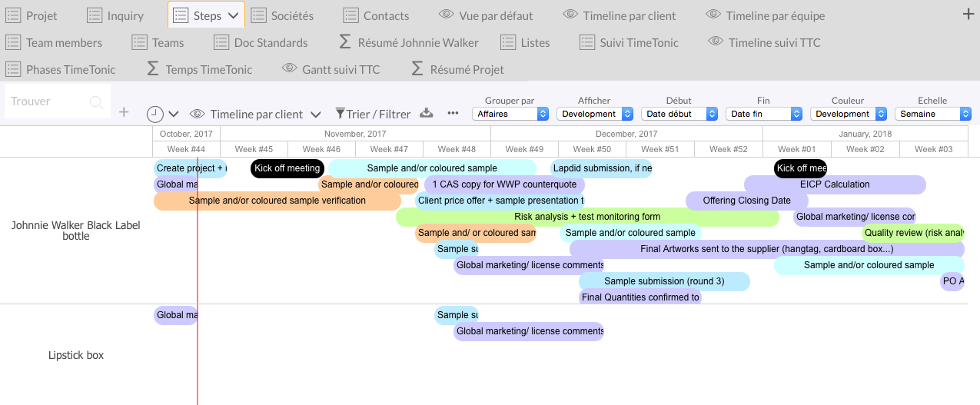Click the eye icon of Timeline par client tab
Image resolution: width=980 pixels, height=405 pixels.
570,15
